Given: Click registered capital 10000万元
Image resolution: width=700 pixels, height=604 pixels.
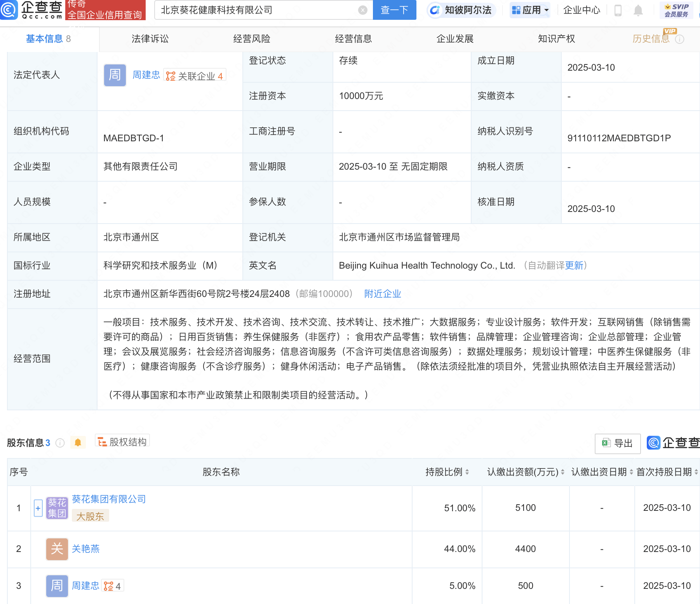Looking at the screenshot, I should pos(361,96).
